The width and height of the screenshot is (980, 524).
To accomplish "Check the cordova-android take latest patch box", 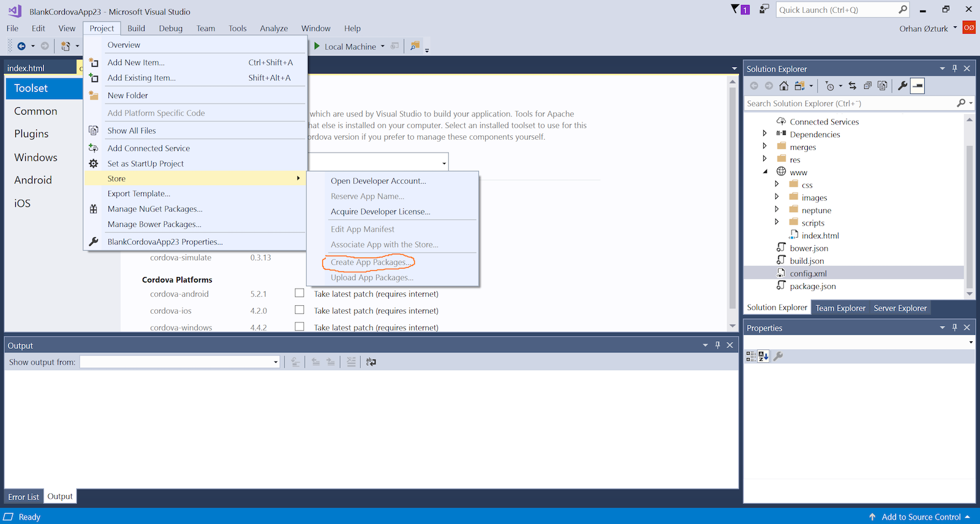I will click(x=300, y=293).
